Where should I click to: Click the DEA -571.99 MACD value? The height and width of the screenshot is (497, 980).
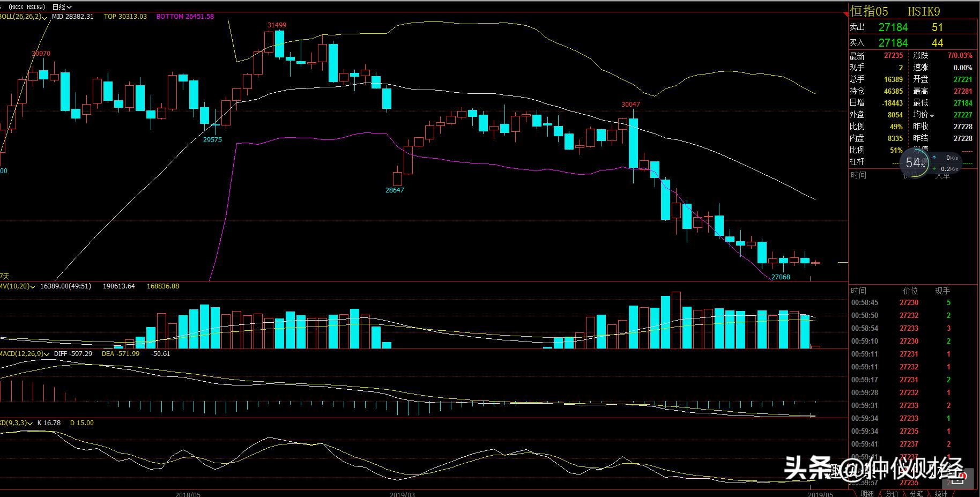pyautogui.click(x=121, y=354)
